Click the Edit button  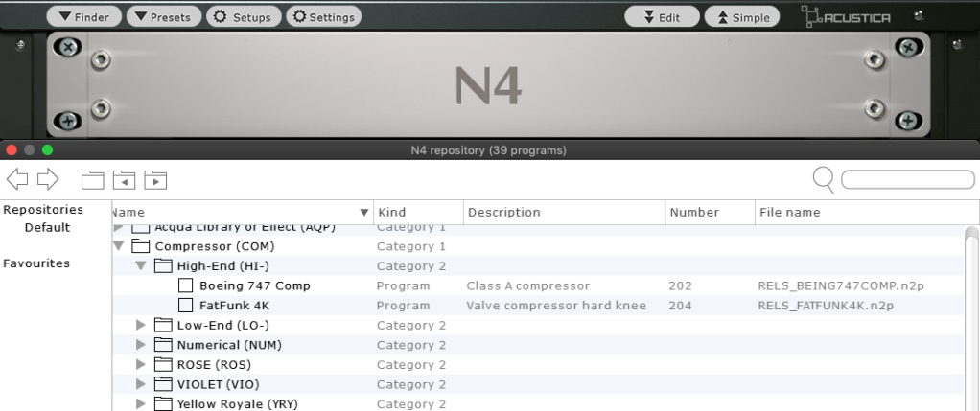pos(662,17)
